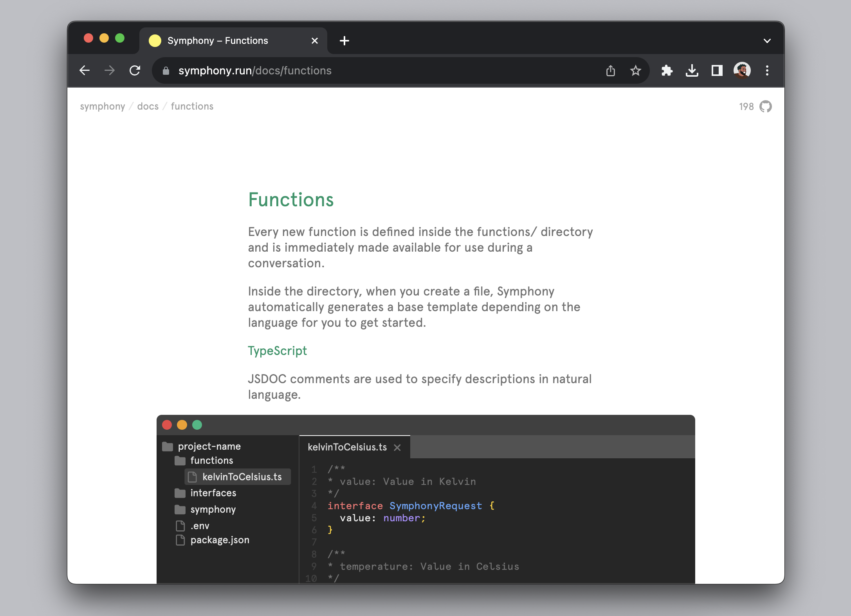Select kelvinToCelsius.ts in file tree
Screen dimensions: 851x616
[242, 477]
